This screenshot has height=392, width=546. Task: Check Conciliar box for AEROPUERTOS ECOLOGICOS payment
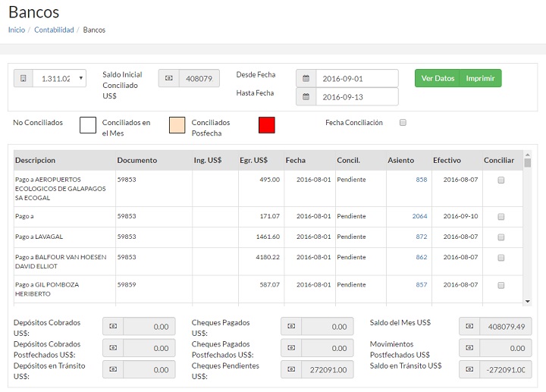tap(500, 180)
